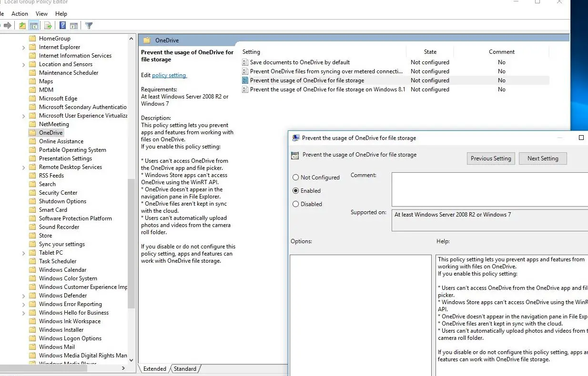
Task: Click the OneDrive folder icon in the details header
Action: tap(147, 40)
